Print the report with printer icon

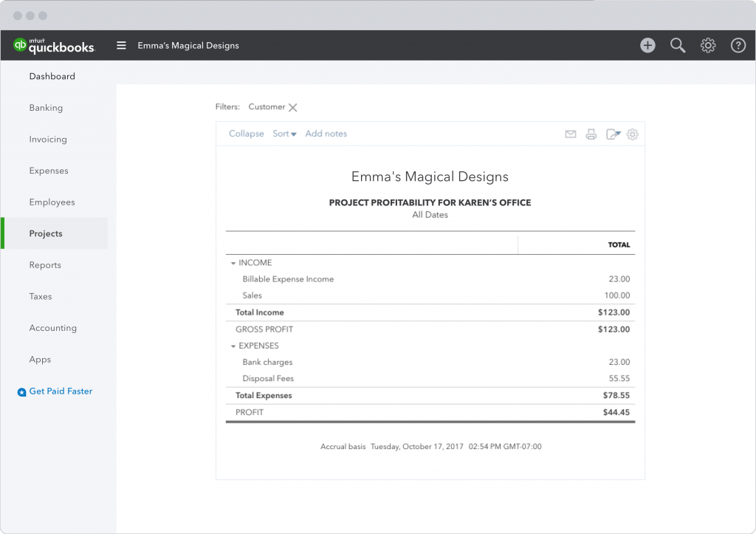[591, 134]
